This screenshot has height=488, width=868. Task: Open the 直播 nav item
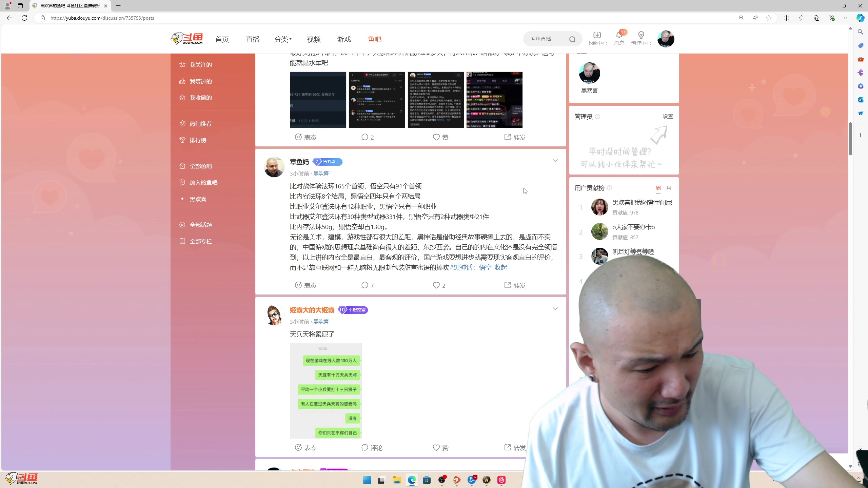click(253, 39)
